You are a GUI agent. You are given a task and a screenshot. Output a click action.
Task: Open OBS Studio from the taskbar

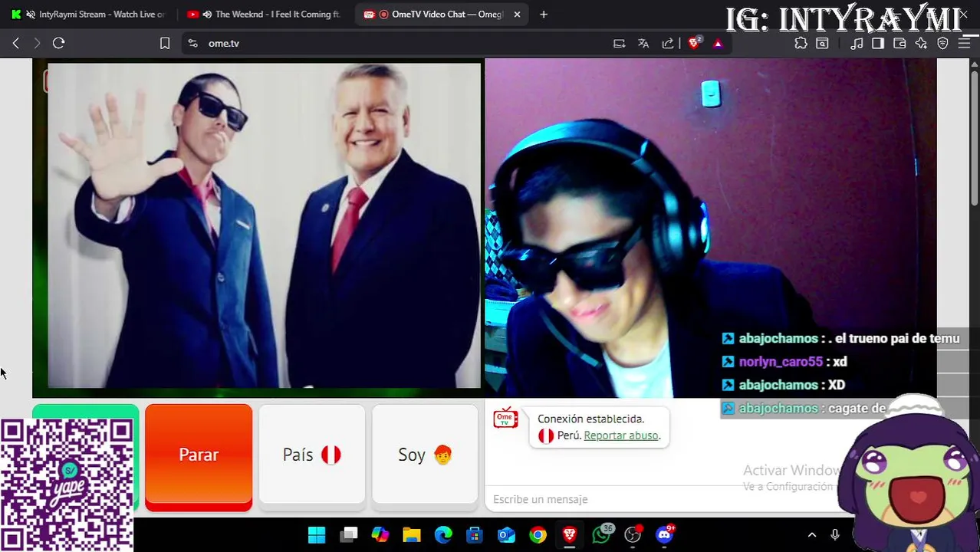click(633, 535)
